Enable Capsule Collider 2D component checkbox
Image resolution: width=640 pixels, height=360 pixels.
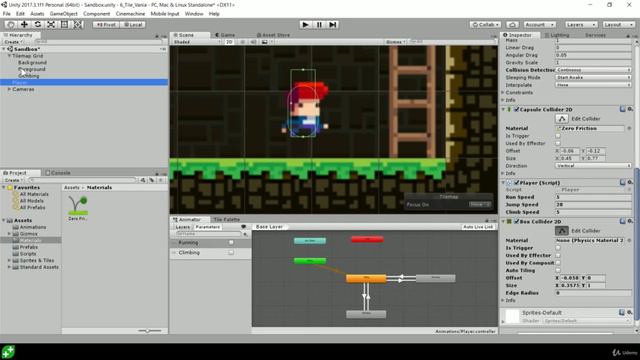pyautogui.click(x=516, y=109)
